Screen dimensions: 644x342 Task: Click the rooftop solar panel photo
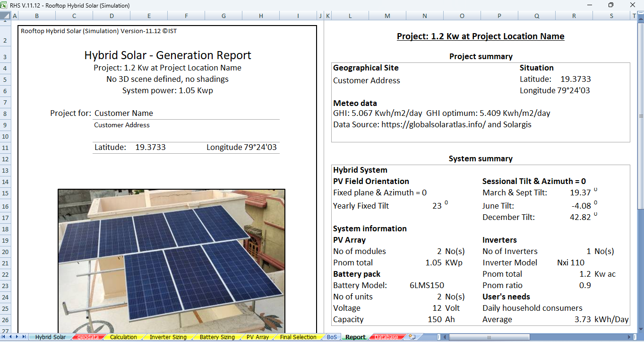(172, 260)
